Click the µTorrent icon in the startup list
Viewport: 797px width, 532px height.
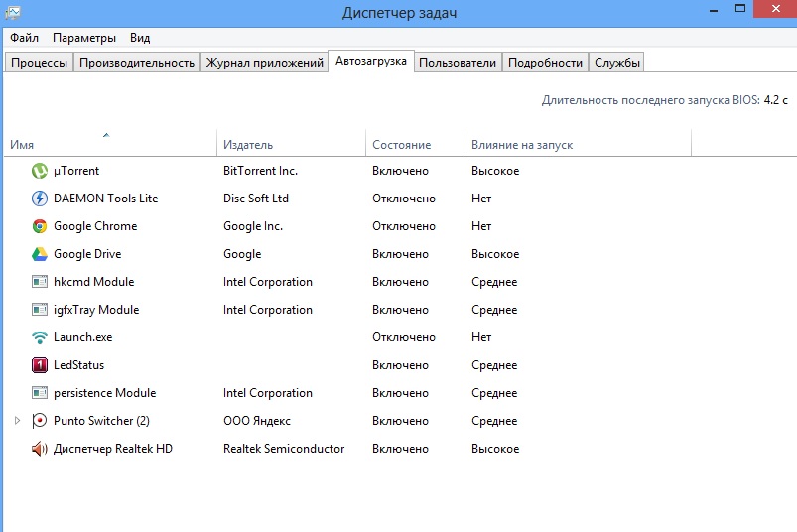(40, 171)
